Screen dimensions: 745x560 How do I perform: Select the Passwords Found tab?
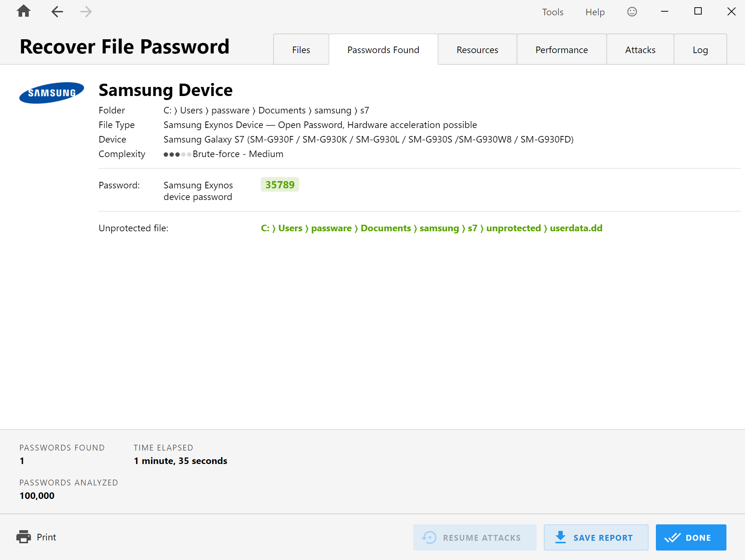pos(383,49)
